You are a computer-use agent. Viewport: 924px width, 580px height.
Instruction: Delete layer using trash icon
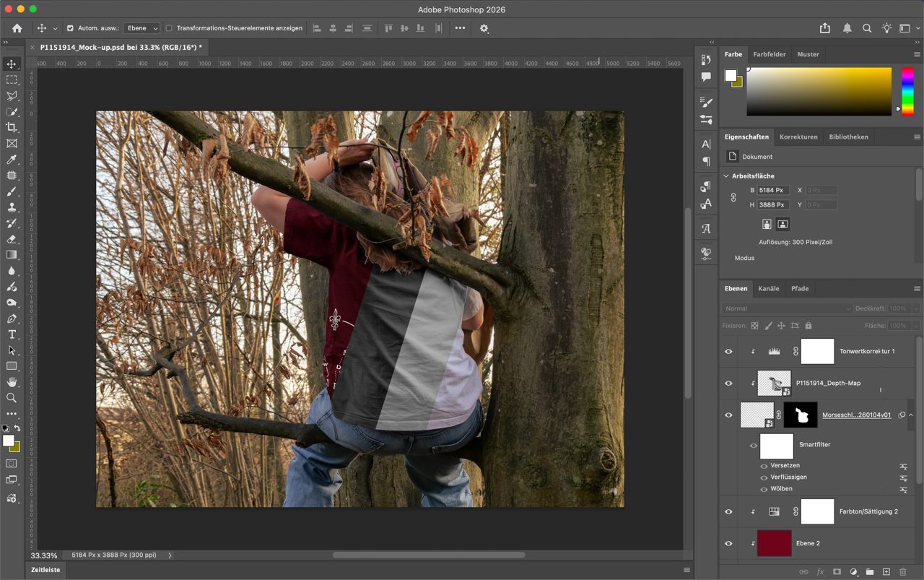(x=902, y=571)
